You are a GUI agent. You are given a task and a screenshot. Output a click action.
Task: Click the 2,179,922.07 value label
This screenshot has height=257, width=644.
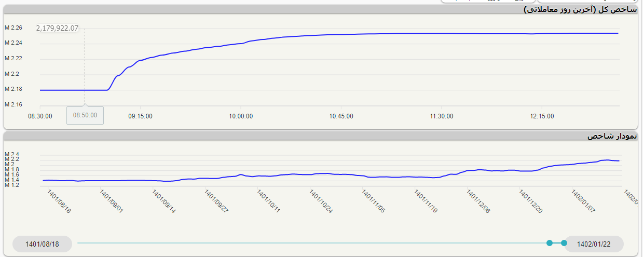point(57,28)
